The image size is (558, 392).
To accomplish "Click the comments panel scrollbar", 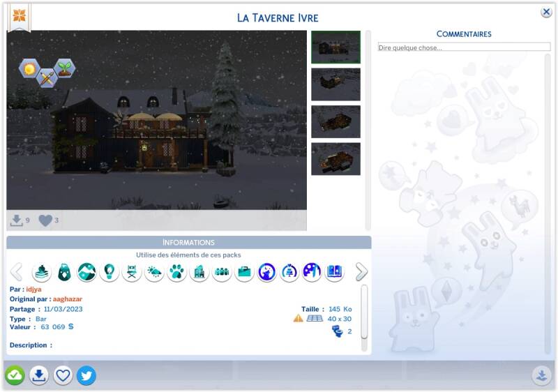I will click(x=548, y=204).
